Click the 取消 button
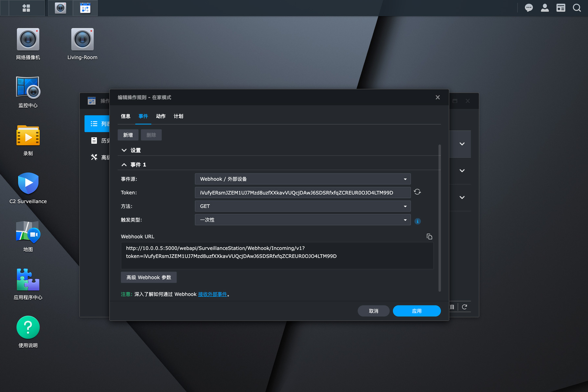This screenshot has height=392, width=588. tap(373, 311)
